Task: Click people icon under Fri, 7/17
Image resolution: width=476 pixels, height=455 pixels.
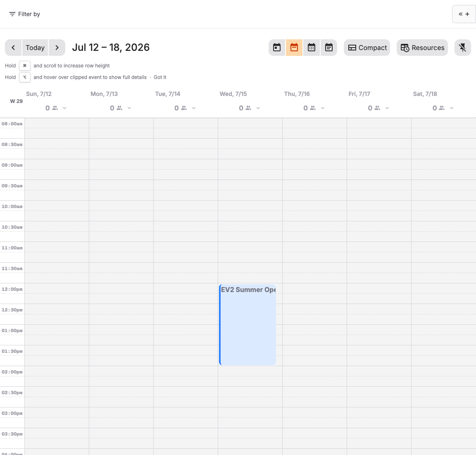Action: click(377, 108)
